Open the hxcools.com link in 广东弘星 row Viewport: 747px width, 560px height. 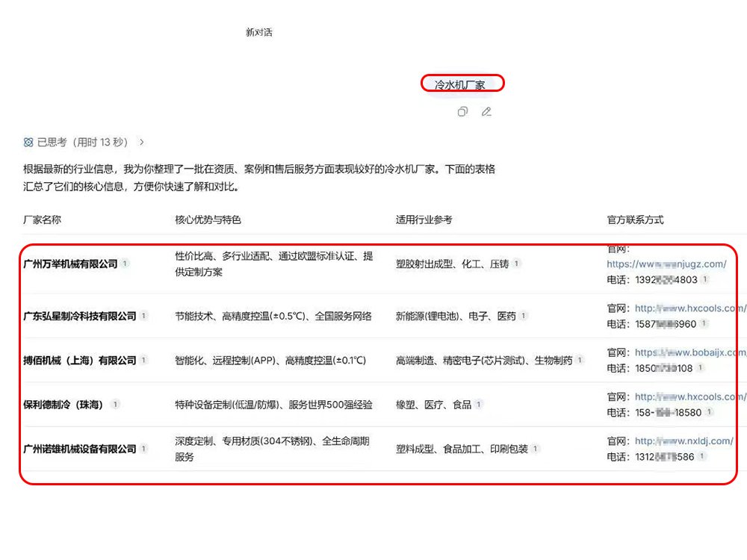(689, 308)
